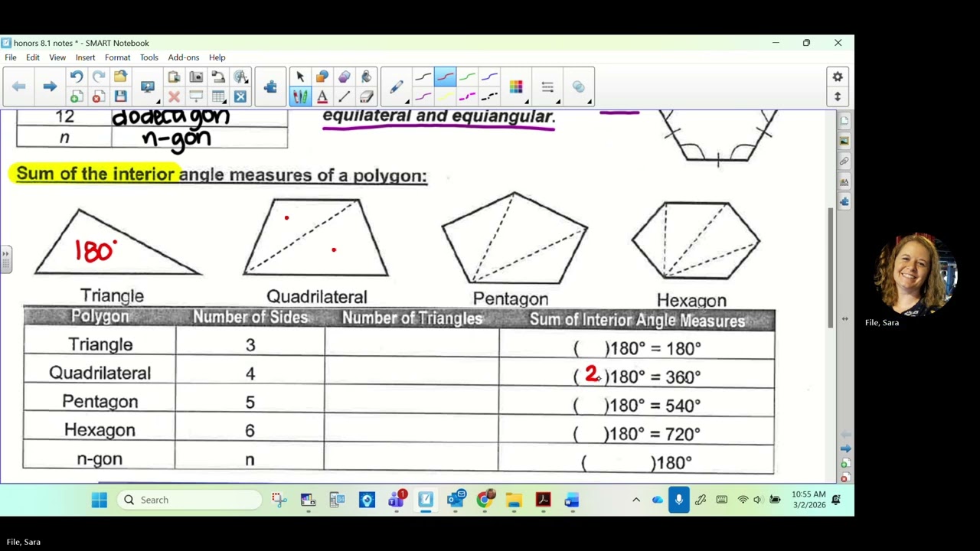Image resolution: width=980 pixels, height=551 pixels.
Task: Choose the Select arrow tool
Action: [300, 77]
